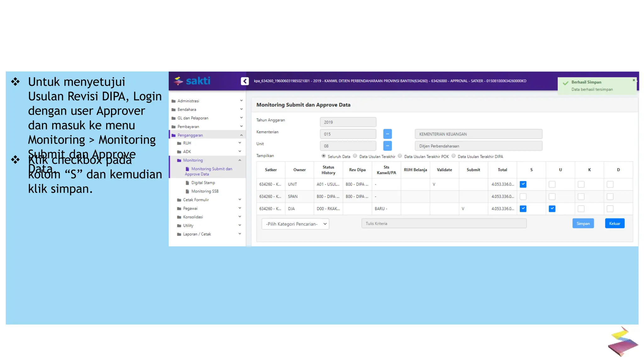Uncheck the U checkbox for DJA row
This screenshot has width=644, height=362.
coord(552,209)
